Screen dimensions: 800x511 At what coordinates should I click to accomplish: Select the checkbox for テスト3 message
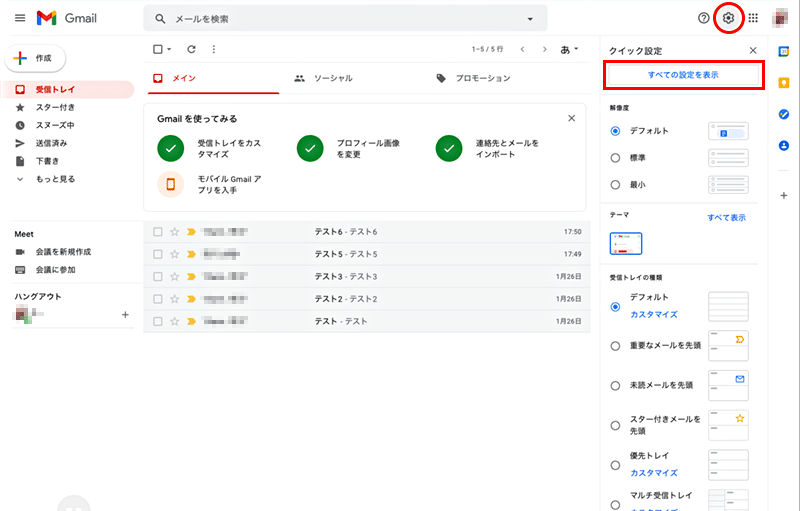click(158, 276)
